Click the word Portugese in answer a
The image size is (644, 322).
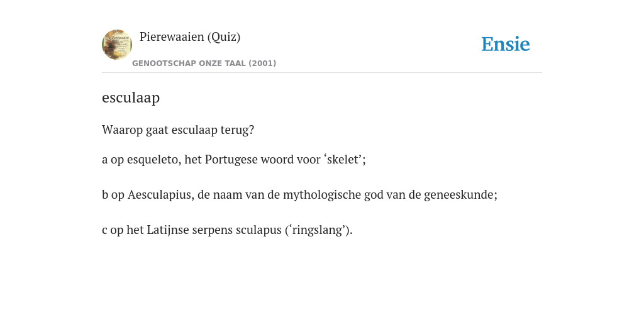click(228, 159)
